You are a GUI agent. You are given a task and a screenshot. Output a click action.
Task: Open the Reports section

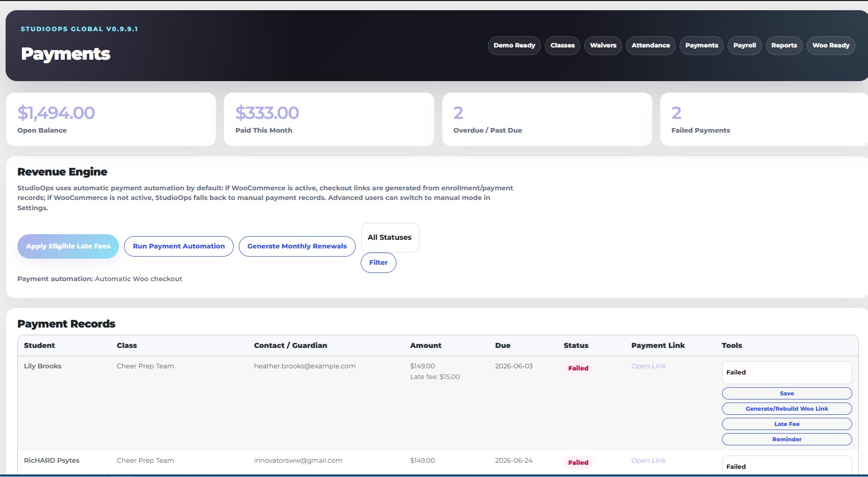pyautogui.click(x=784, y=45)
